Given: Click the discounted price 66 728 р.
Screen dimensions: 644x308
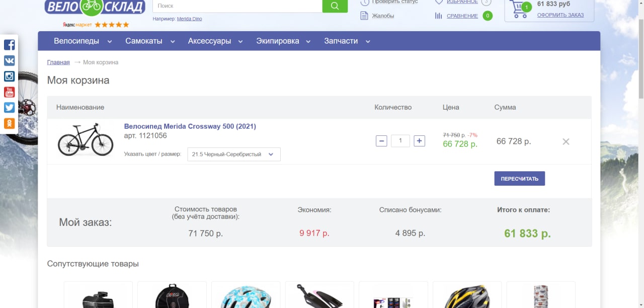Looking at the screenshot, I should (x=460, y=144).
